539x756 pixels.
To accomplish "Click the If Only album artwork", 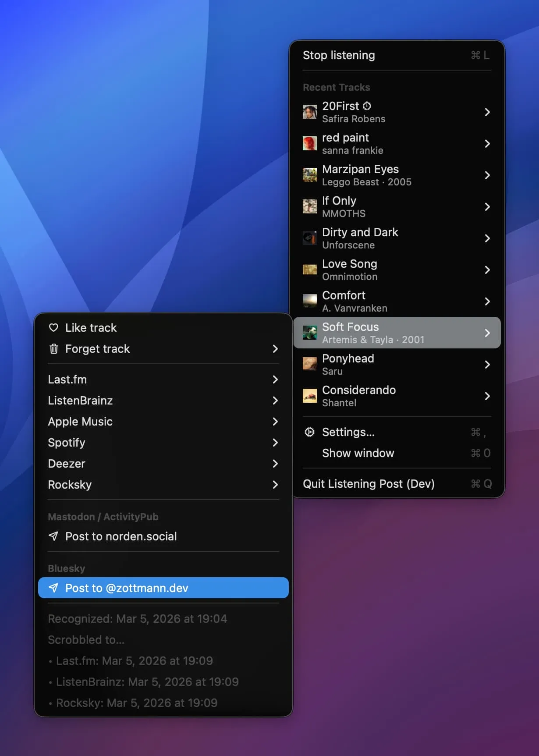I will coord(310,207).
